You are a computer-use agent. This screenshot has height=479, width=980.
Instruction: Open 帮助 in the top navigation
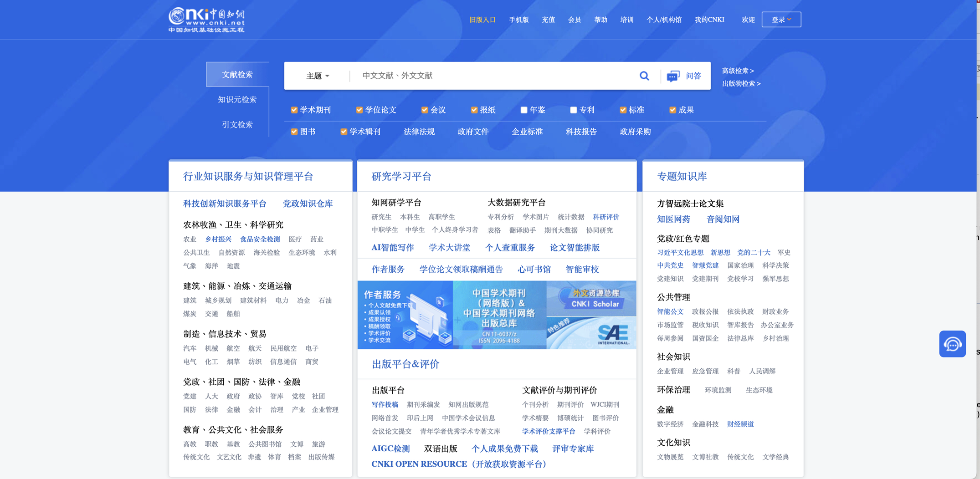pyautogui.click(x=601, y=20)
